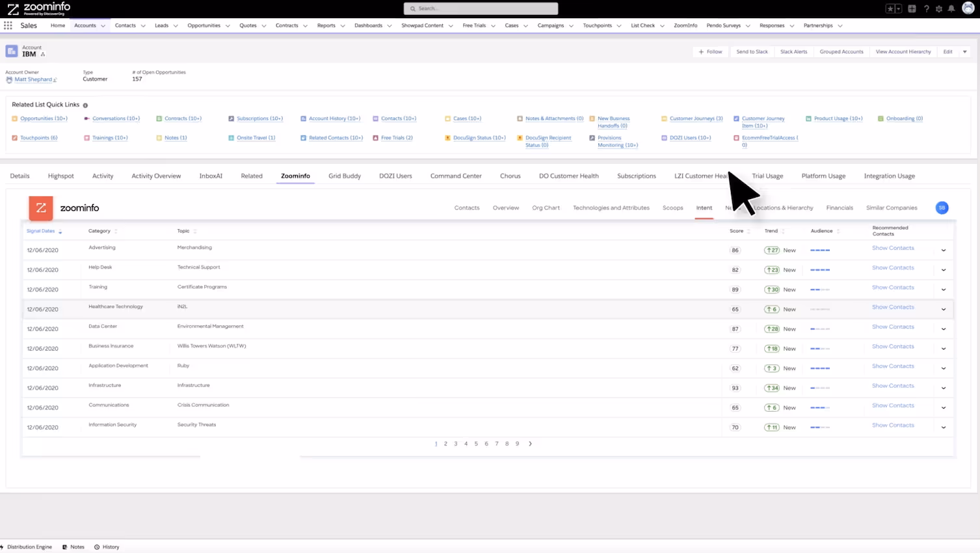
Task: Go to page 9 of intent results
Action: coord(518,444)
